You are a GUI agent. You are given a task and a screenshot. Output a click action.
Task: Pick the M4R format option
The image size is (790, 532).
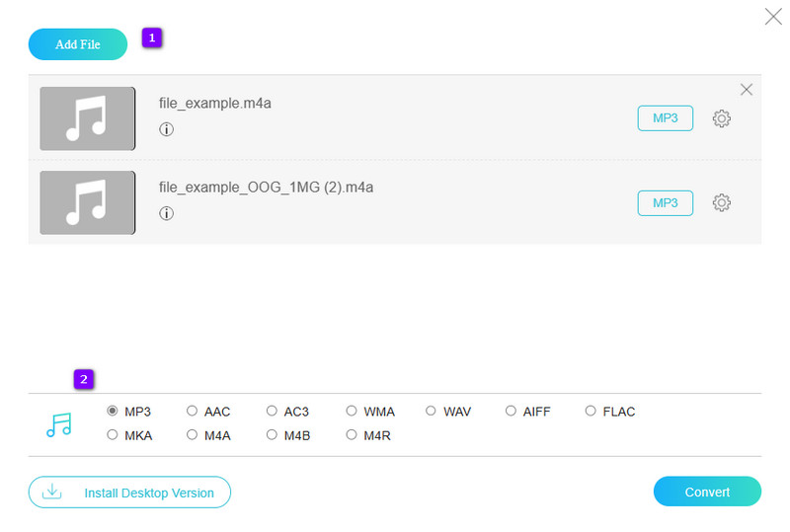[x=352, y=435]
